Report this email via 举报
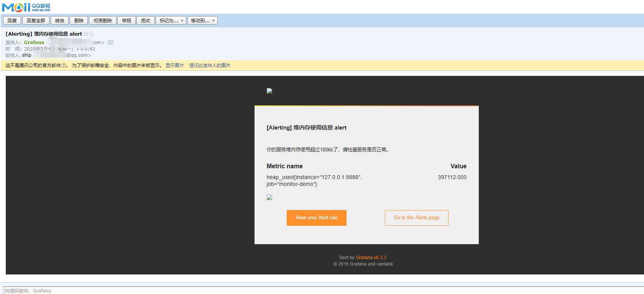 [126, 21]
